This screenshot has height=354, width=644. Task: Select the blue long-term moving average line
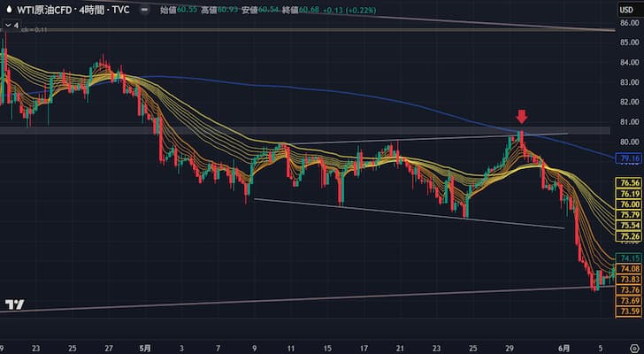pyautogui.click(x=354, y=92)
